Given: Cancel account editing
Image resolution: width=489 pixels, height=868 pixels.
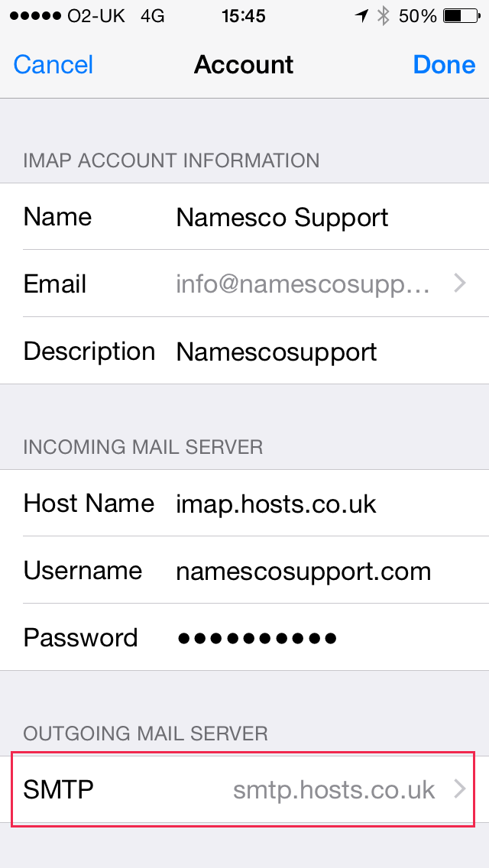Looking at the screenshot, I should tap(53, 65).
